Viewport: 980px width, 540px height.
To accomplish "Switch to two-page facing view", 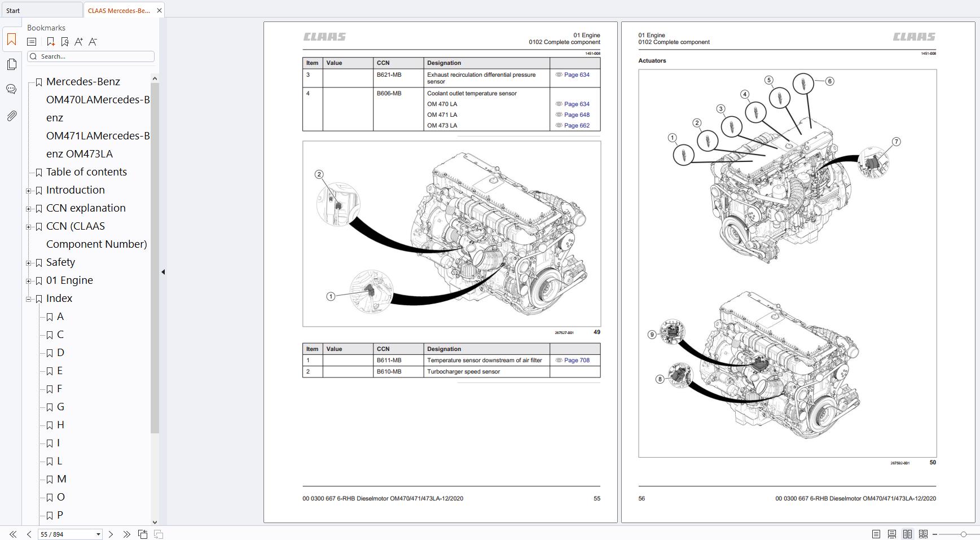I will pyautogui.click(x=907, y=534).
